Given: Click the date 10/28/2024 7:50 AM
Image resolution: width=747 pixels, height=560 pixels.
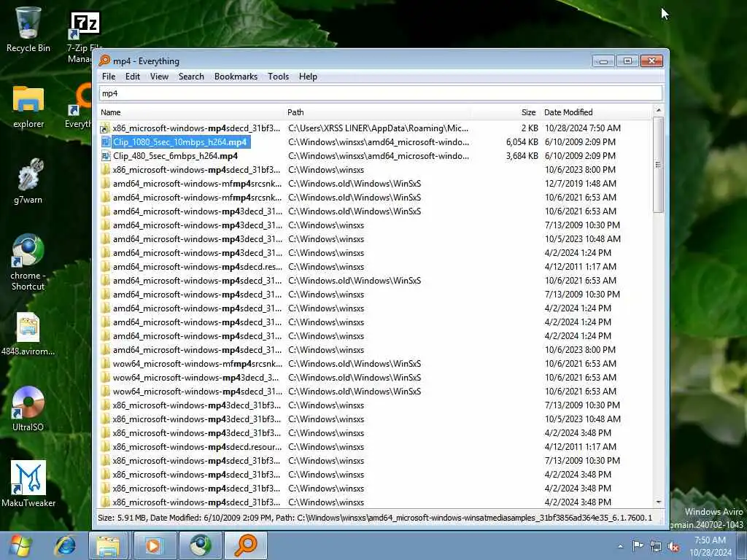Looking at the screenshot, I should [x=583, y=128].
